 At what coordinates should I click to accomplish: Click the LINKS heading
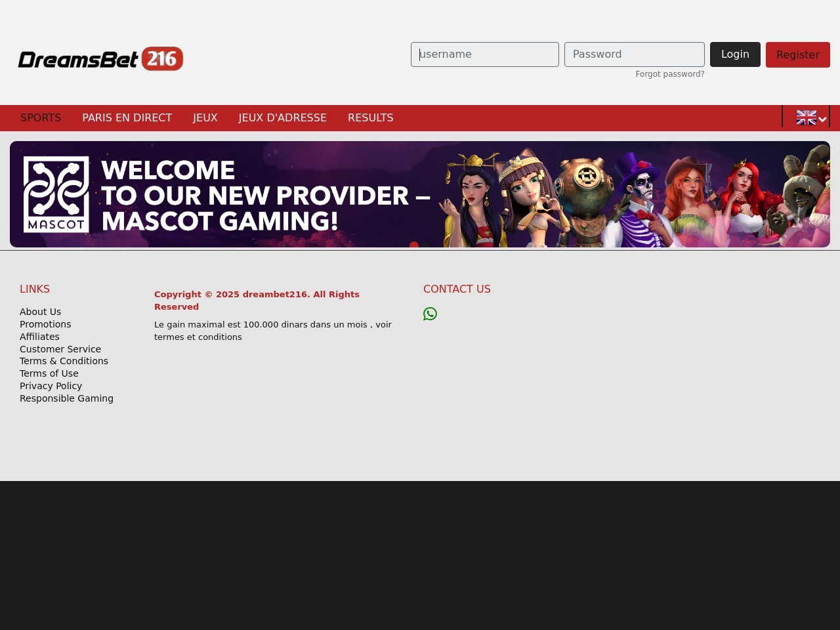(x=35, y=289)
